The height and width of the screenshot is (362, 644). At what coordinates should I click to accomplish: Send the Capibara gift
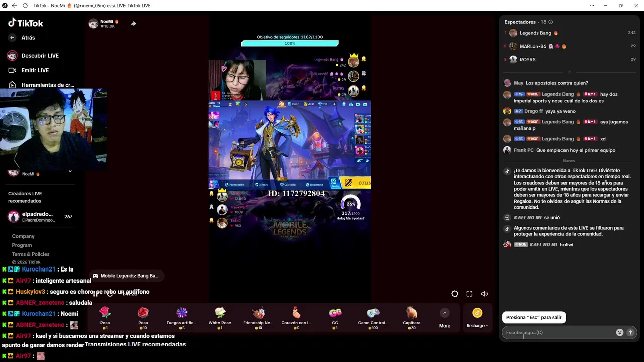click(412, 318)
